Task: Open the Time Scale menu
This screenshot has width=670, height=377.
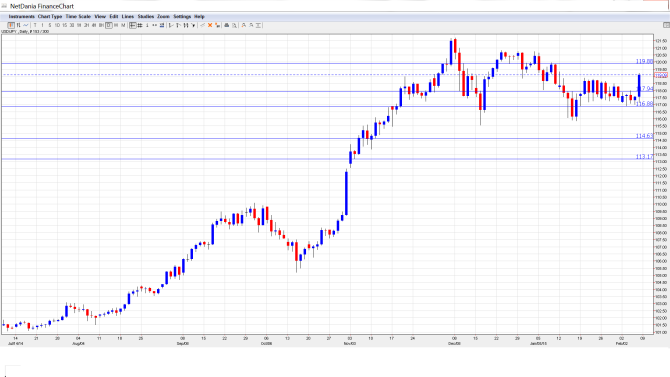Action: point(78,16)
